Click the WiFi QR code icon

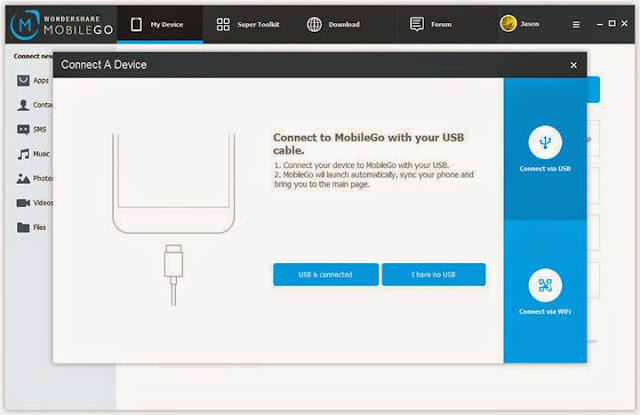click(545, 286)
